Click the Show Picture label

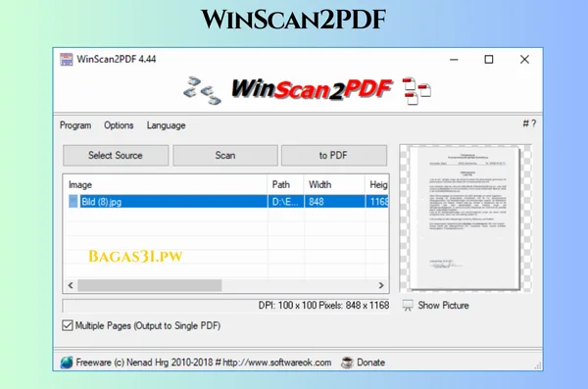pos(443,306)
